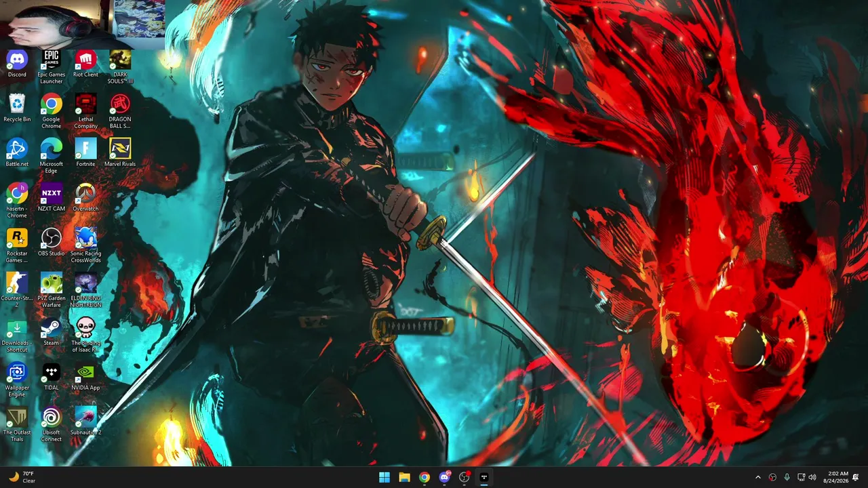Select the Microsoft Edge desktop shortcut
This screenshot has height=488, width=868.
[x=51, y=157]
